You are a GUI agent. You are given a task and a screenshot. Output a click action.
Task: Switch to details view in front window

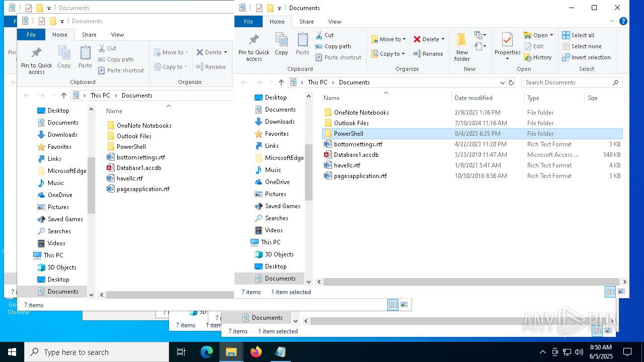click(x=610, y=292)
